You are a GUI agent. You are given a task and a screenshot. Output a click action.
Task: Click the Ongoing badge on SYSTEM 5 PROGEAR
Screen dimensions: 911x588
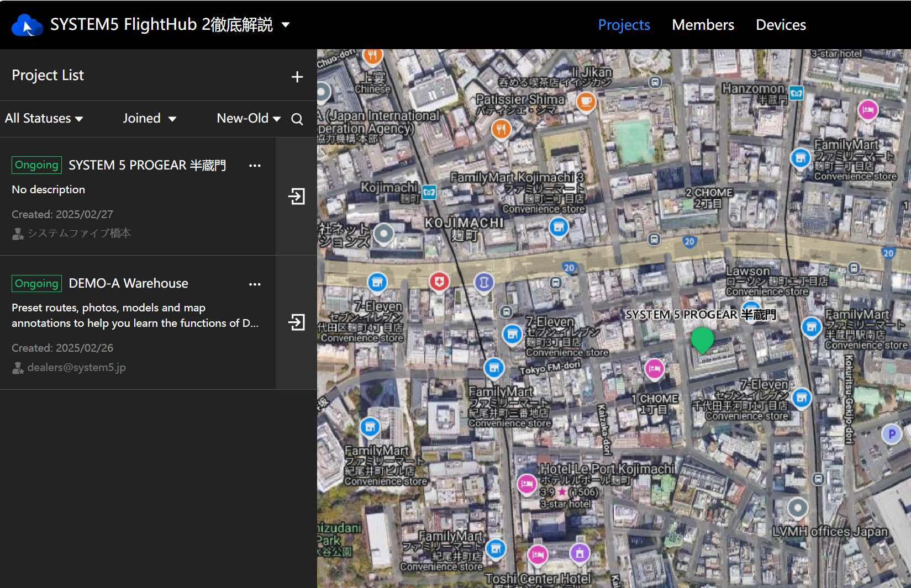click(x=36, y=165)
